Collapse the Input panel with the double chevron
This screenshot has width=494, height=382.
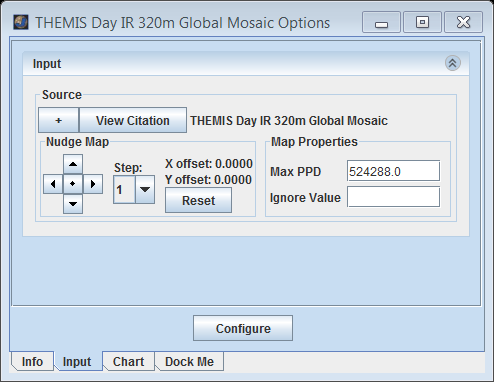tap(453, 63)
